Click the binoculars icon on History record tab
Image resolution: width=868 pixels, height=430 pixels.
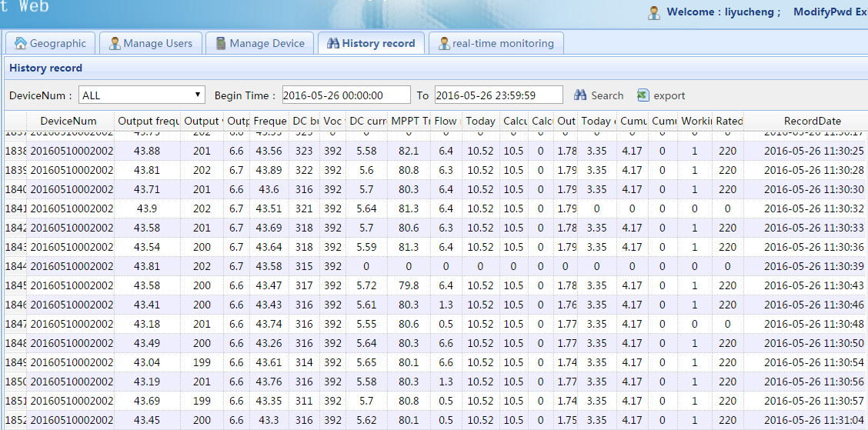pyautogui.click(x=332, y=43)
